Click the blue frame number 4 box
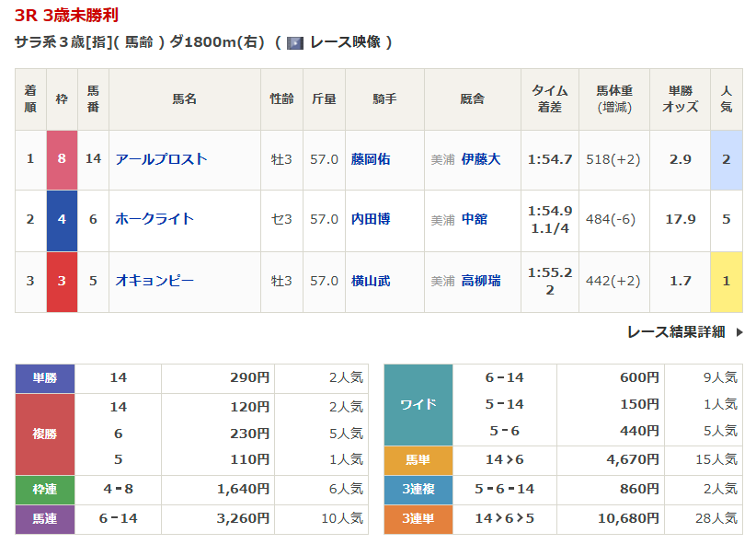 62,219
